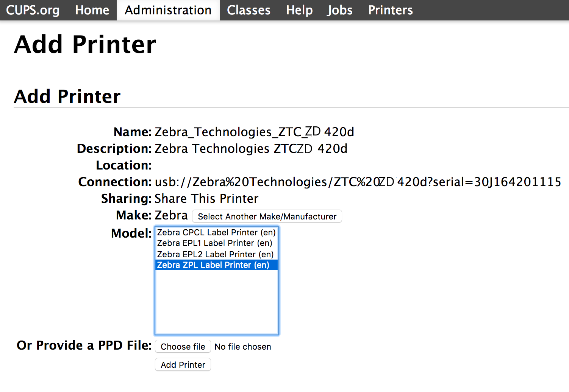Click the Add Printer button
Image resolution: width=569 pixels, height=392 pixels.
click(183, 365)
